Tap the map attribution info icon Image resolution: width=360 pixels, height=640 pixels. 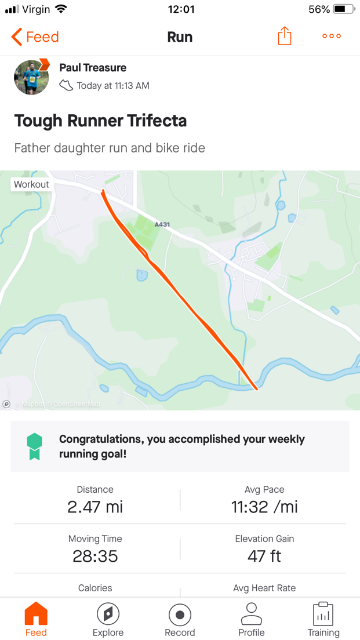coord(6,404)
